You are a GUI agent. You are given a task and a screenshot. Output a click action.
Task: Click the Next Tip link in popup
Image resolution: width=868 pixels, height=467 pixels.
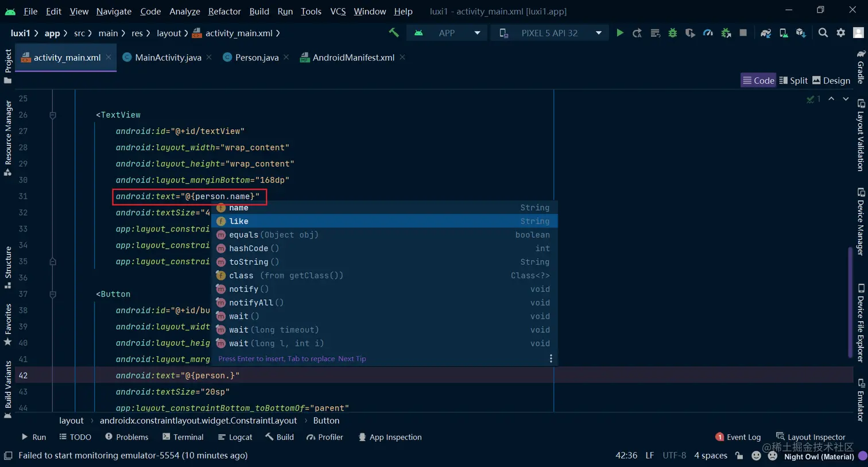click(x=352, y=358)
